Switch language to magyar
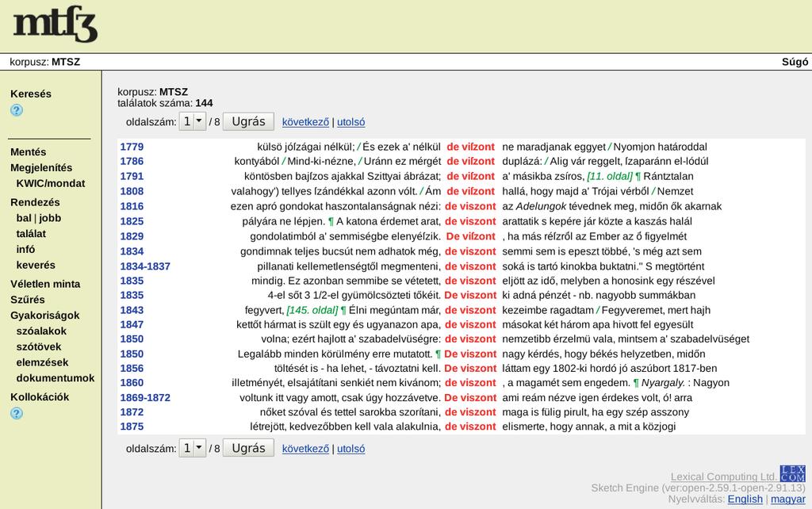This screenshot has width=812, height=509. [788, 499]
